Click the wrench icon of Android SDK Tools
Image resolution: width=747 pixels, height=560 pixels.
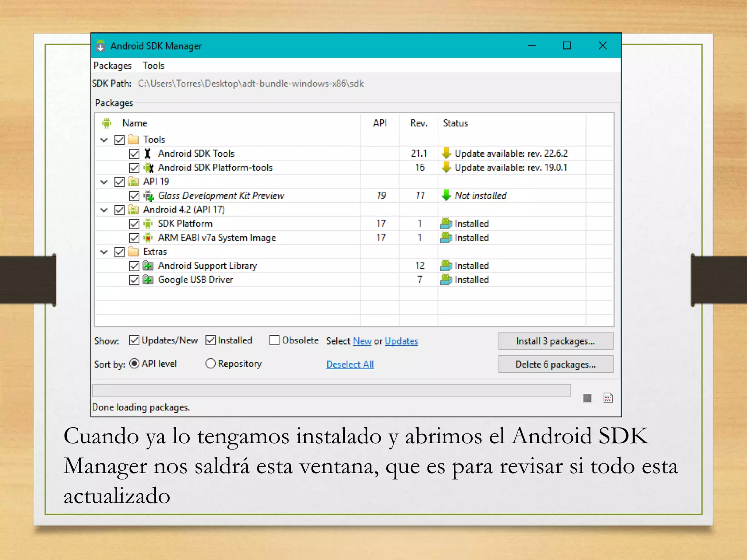147,153
